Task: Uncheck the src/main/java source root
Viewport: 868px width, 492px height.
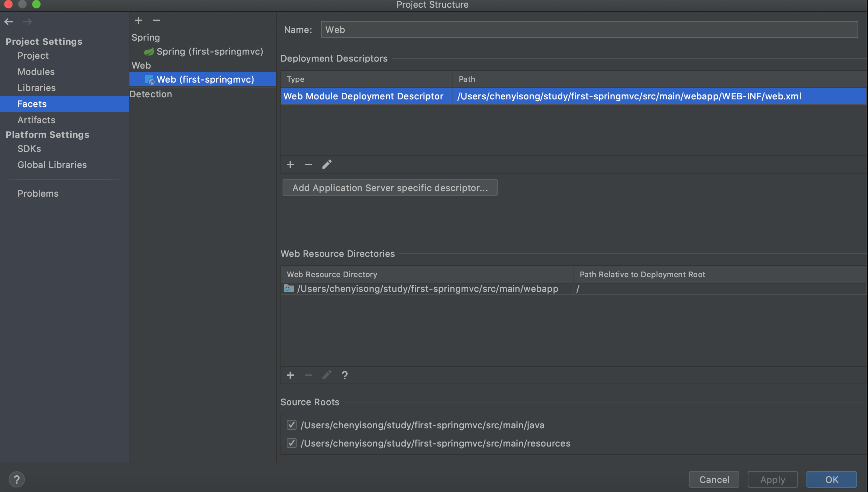Action: point(292,425)
